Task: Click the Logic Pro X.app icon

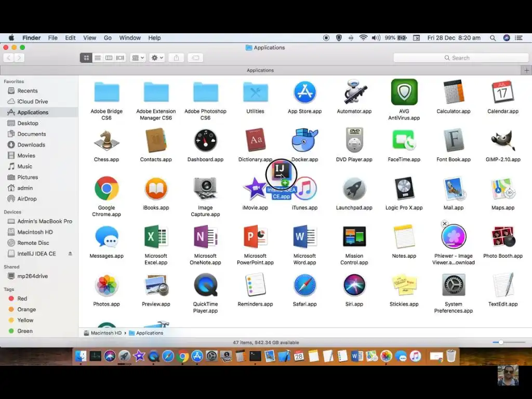Action: tap(404, 188)
